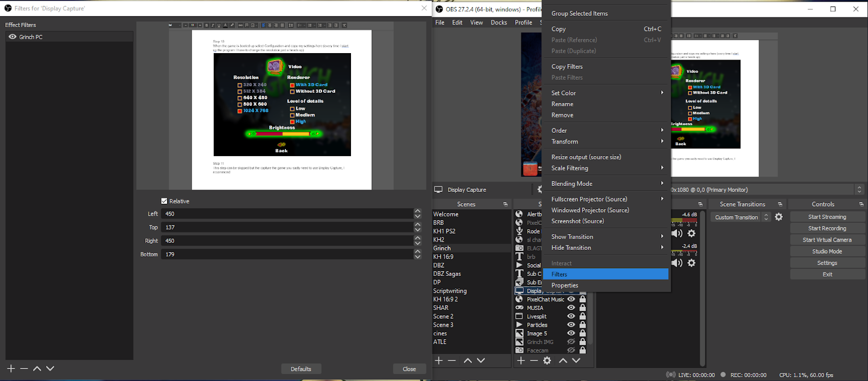Move filter up arrow in Filters window
Viewport: 868px width, 381px height.
[x=37, y=369]
